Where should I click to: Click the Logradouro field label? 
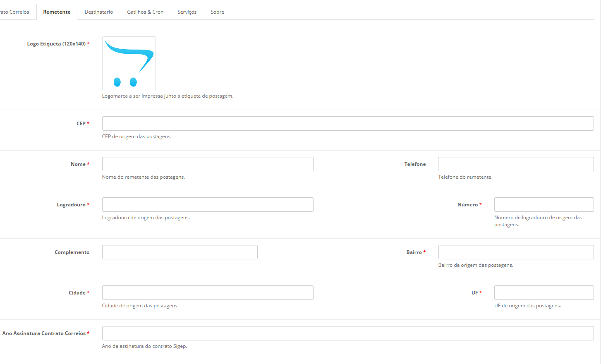click(x=71, y=205)
